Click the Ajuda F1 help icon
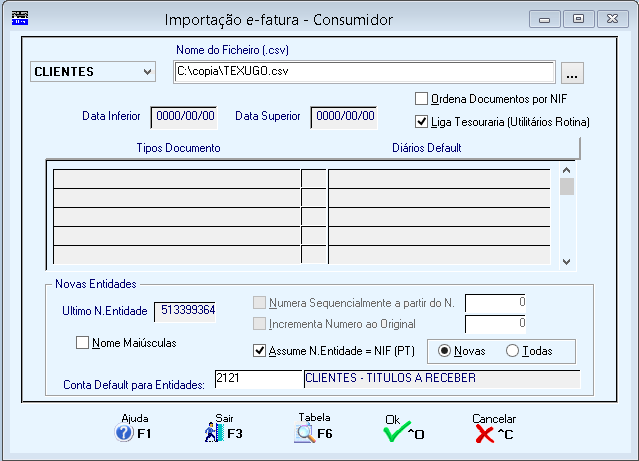639x461 pixels. pyautogui.click(x=124, y=433)
